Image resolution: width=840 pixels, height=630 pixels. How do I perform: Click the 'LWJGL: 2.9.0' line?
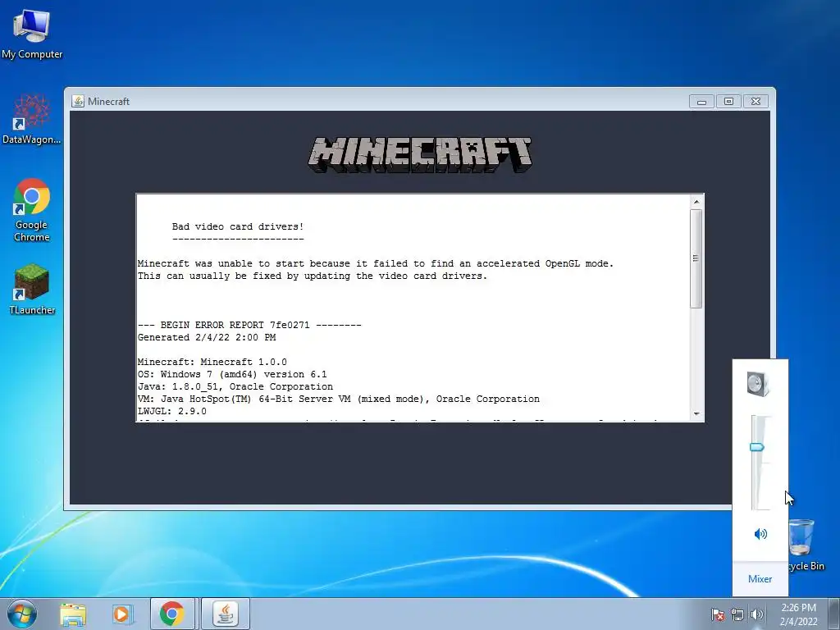point(172,412)
